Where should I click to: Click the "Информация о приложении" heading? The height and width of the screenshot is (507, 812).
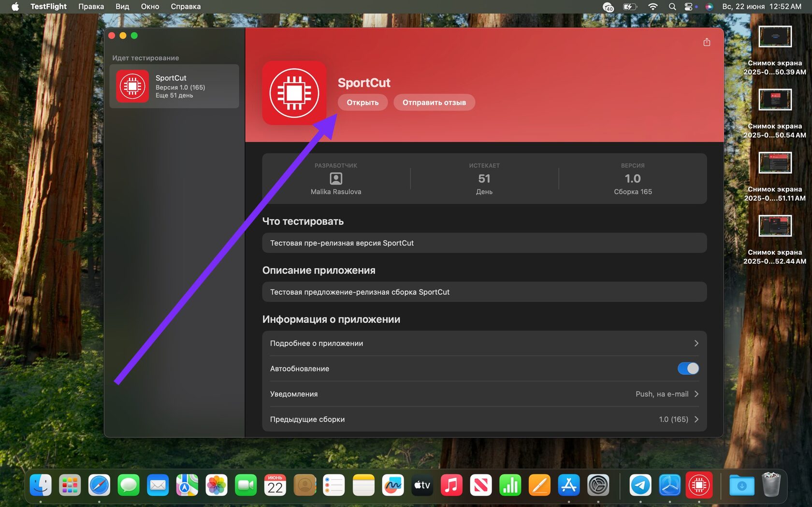[x=331, y=319]
